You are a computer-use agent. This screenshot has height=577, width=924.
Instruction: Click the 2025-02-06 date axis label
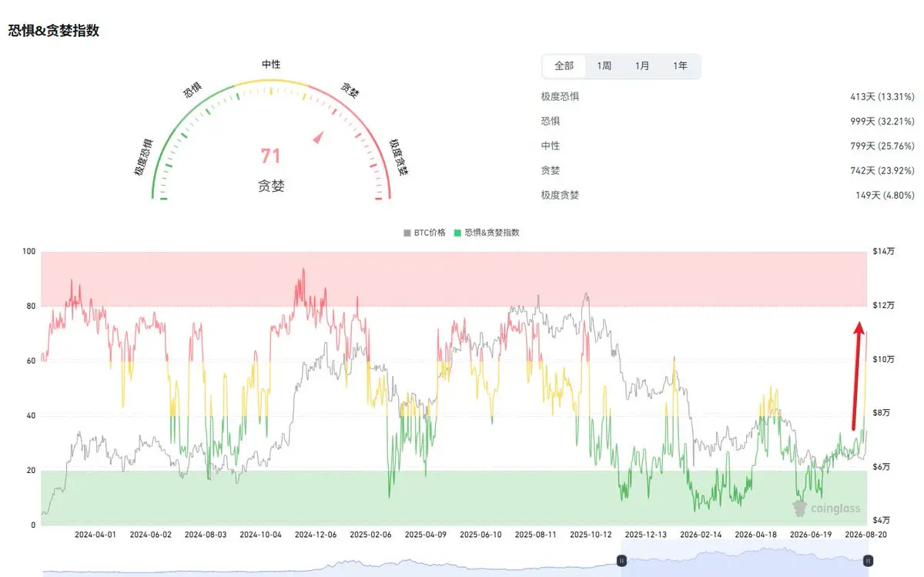[x=371, y=534]
